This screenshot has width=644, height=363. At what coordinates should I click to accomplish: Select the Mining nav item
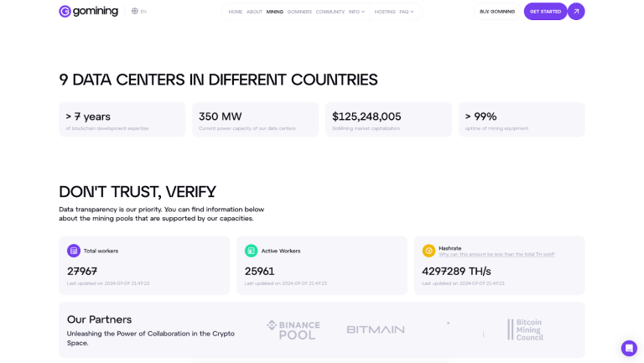tap(275, 12)
